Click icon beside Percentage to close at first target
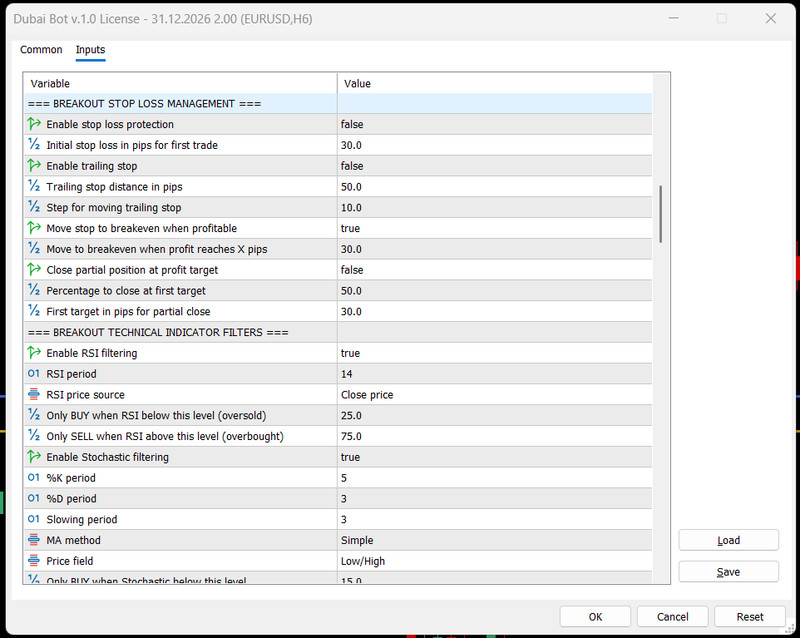800x638 pixels. (34, 290)
